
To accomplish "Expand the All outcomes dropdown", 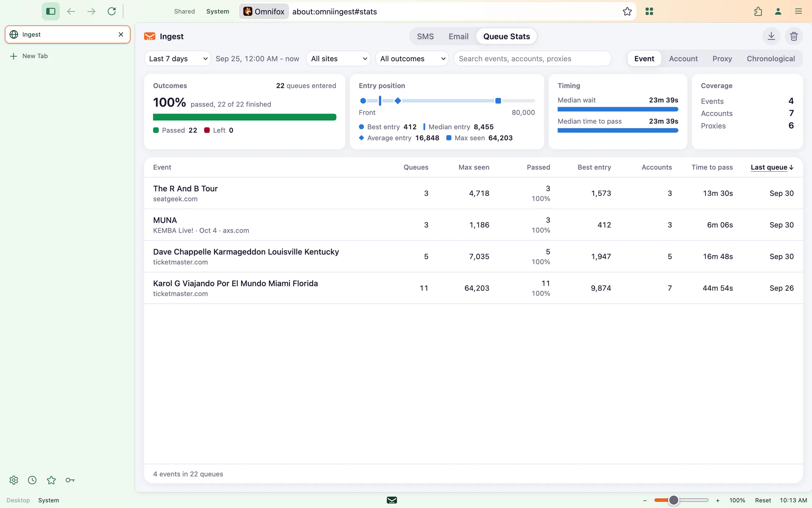I will pos(412,58).
